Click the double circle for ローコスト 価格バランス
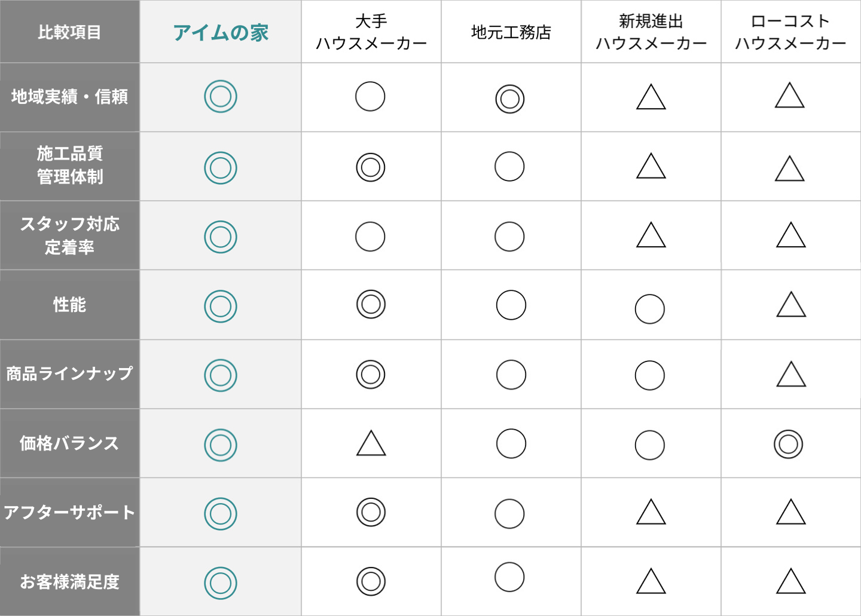 [x=788, y=444]
